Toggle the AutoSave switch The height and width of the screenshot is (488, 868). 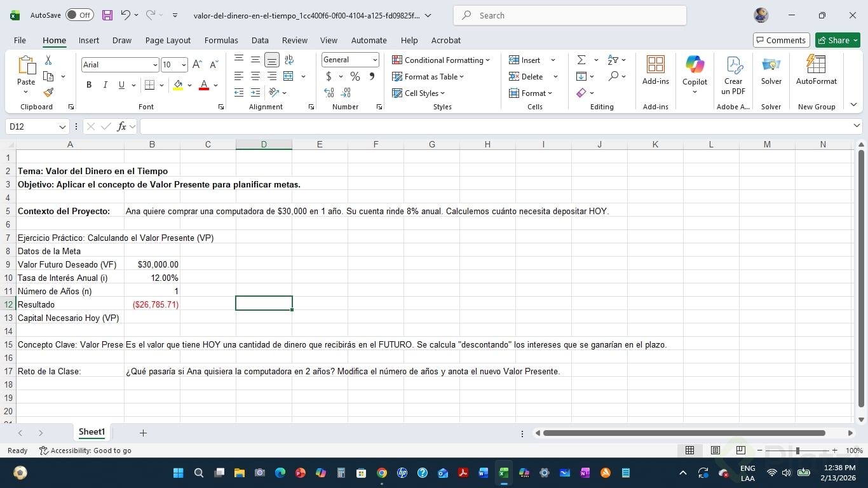pos(79,15)
